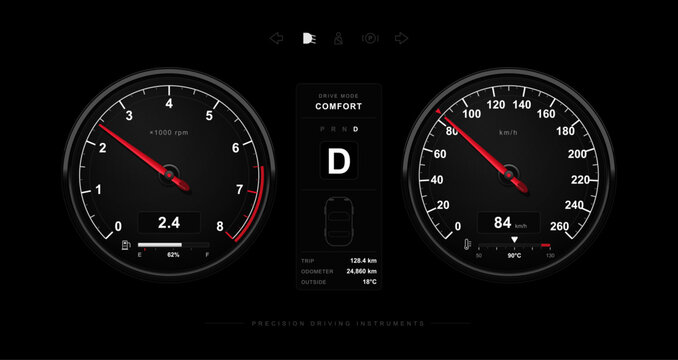678x360 pixels.
Task: Click 120 on the speedometer dial
Action: coord(496,105)
